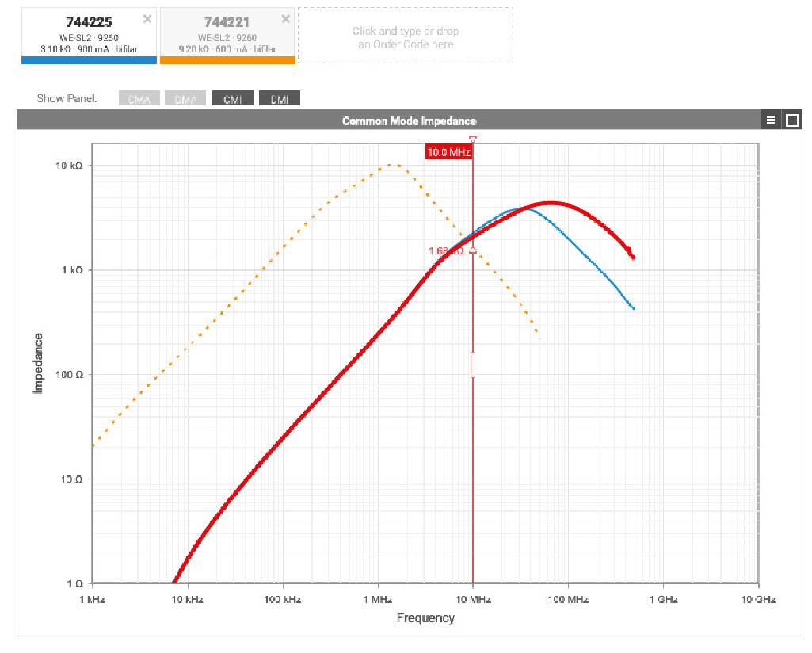Remove part 744221 using its X icon
Viewport: 812px width, 653px height.
[x=285, y=19]
